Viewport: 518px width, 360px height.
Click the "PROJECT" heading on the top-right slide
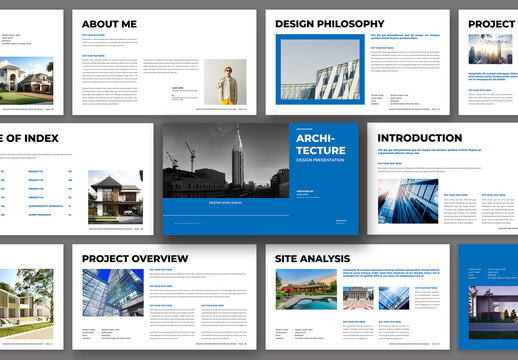(x=492, y=24)
